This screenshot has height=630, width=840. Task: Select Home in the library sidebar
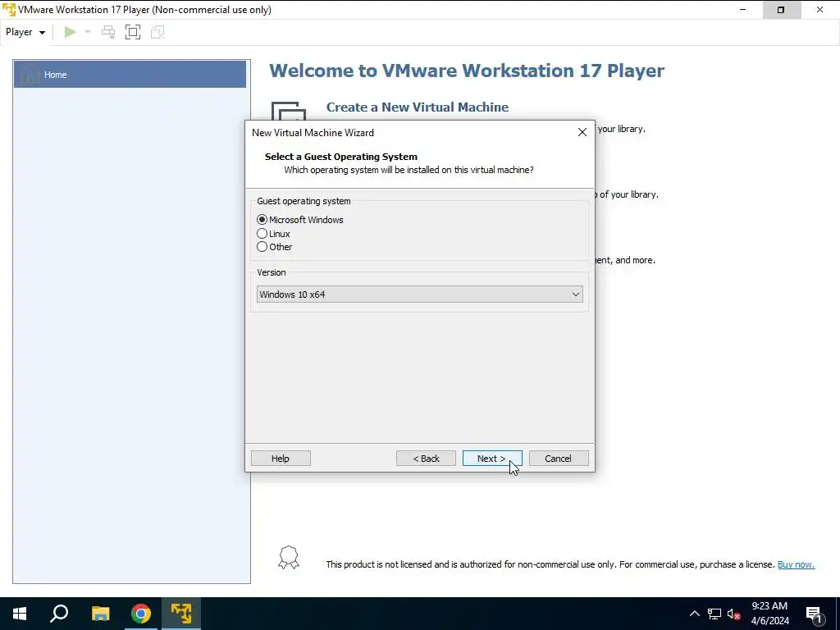tap(130, 75)
